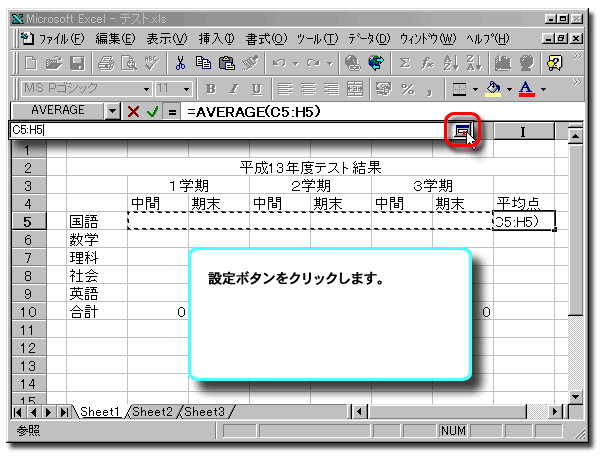
Task: Open the font size dropdown
Action: 186,90
